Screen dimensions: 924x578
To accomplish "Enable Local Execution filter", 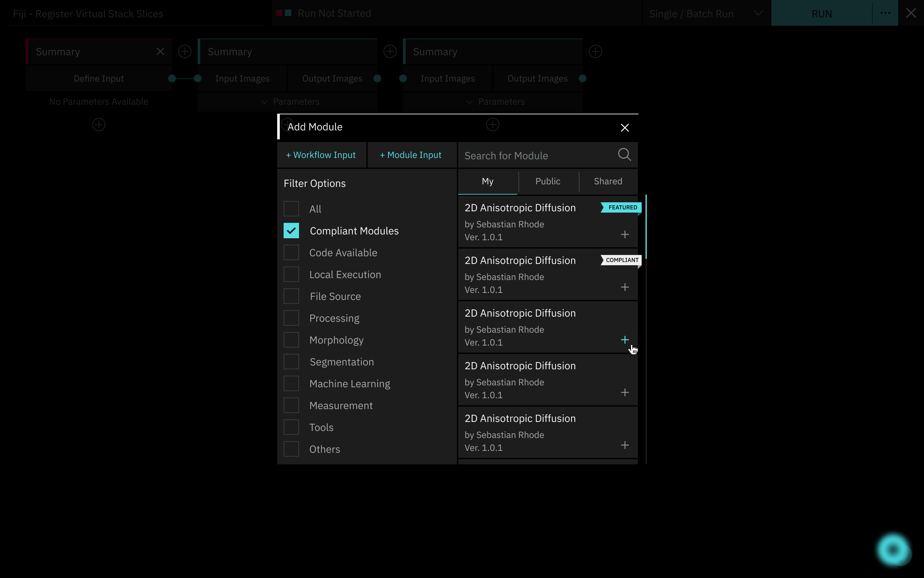I will (291, 274).
